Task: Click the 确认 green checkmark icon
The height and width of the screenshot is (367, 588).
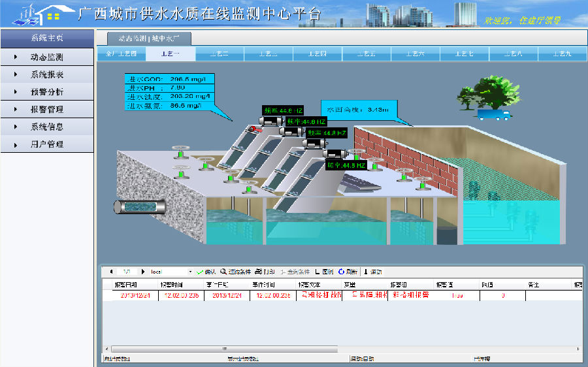Action: click(x=200, y=272)
